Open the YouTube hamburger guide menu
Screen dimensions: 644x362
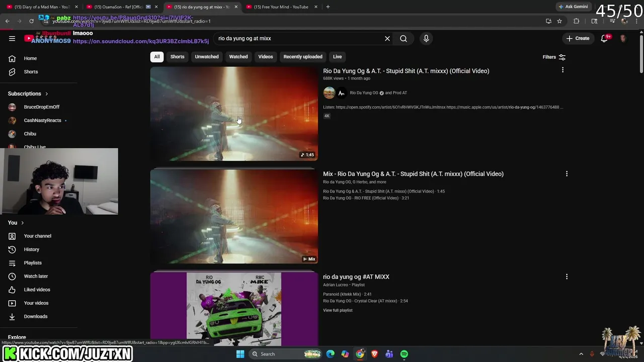point(12,38)
